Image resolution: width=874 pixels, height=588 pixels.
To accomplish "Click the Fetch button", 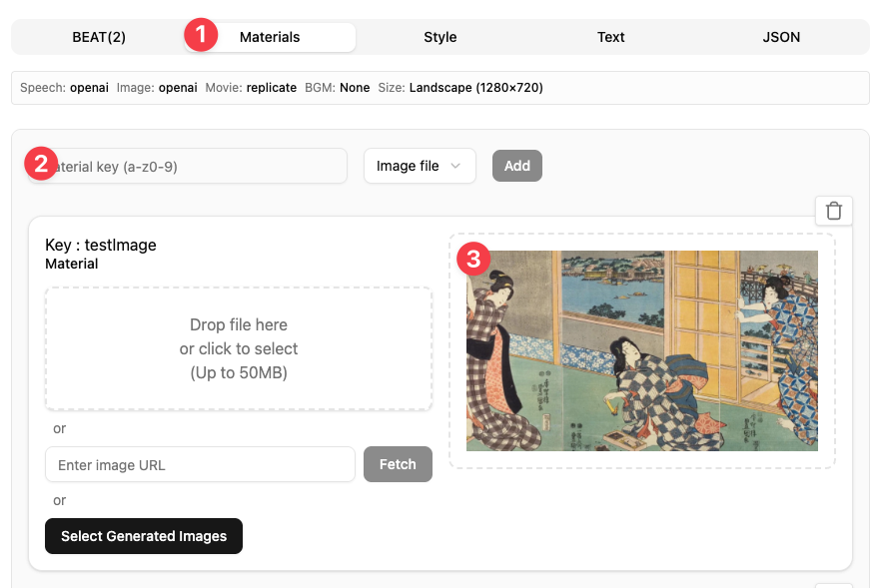I will (398, 464).
